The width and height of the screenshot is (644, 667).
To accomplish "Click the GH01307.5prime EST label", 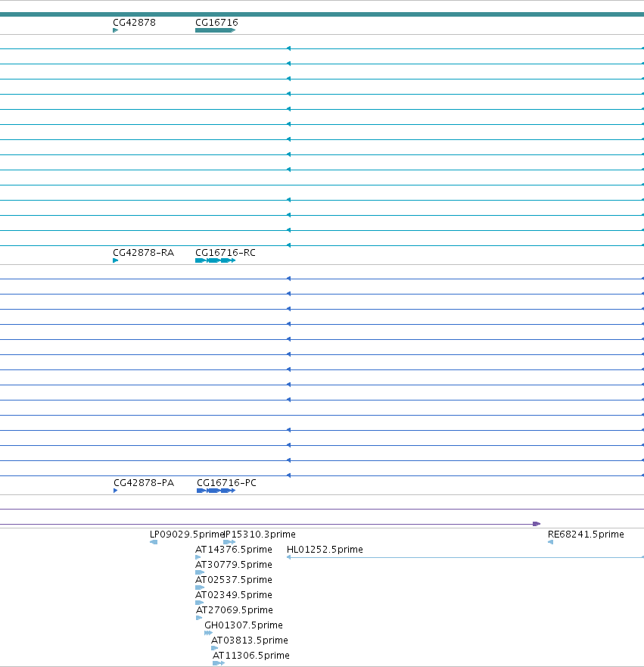I will [244, 625].
